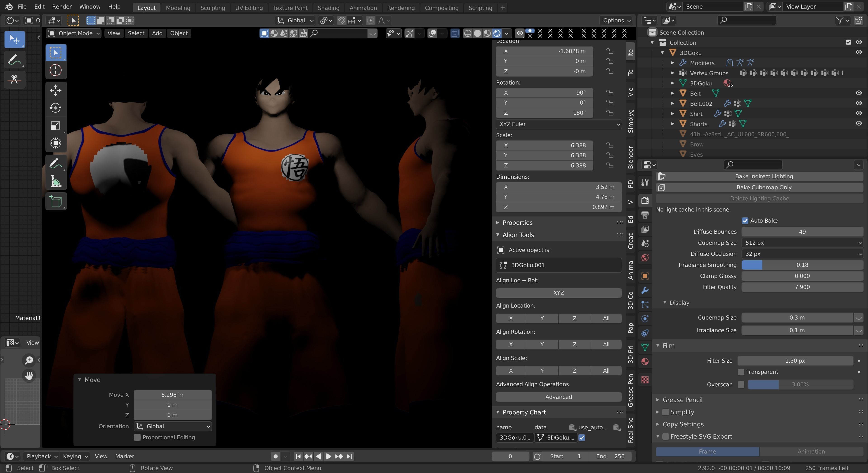Screen dimensions: 868x473
Task: Open the World Properties tab
Action: coord(645,258)
